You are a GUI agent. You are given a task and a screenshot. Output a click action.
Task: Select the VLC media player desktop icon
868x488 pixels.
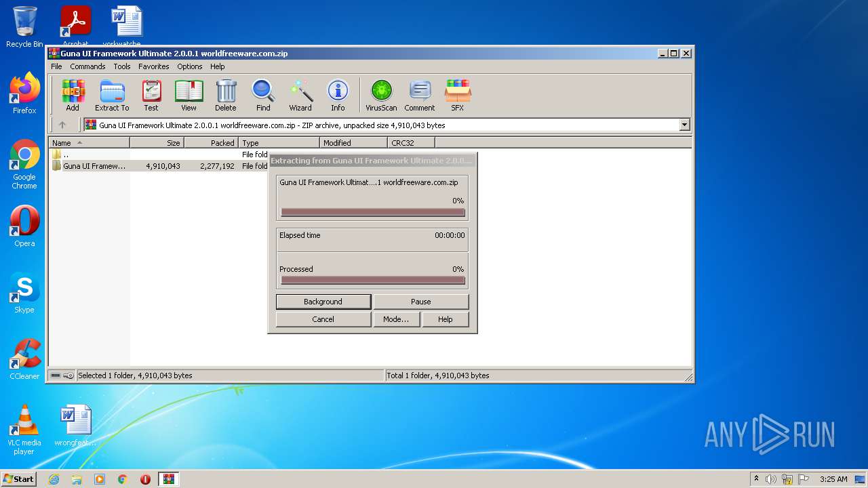pos(24,430)
